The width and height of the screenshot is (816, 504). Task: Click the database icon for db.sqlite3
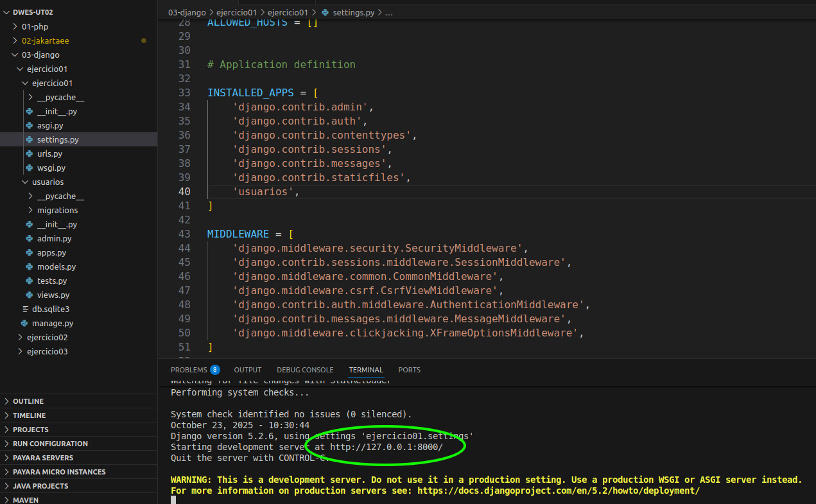[x=25, y=309]
